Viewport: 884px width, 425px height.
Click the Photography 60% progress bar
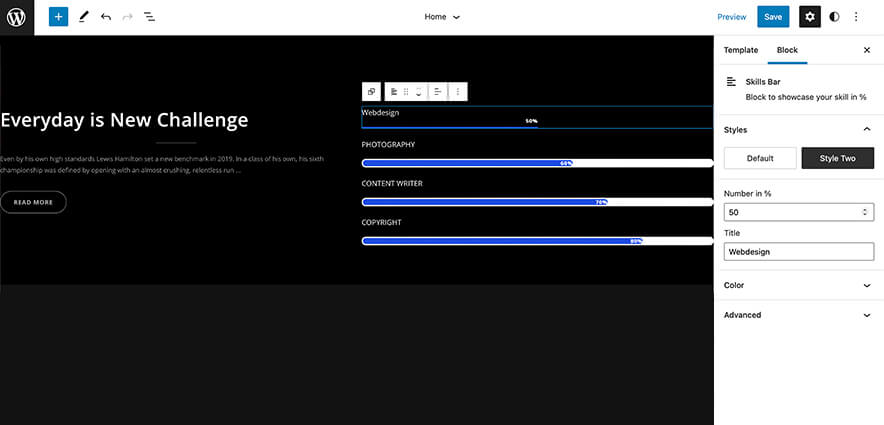537,163
